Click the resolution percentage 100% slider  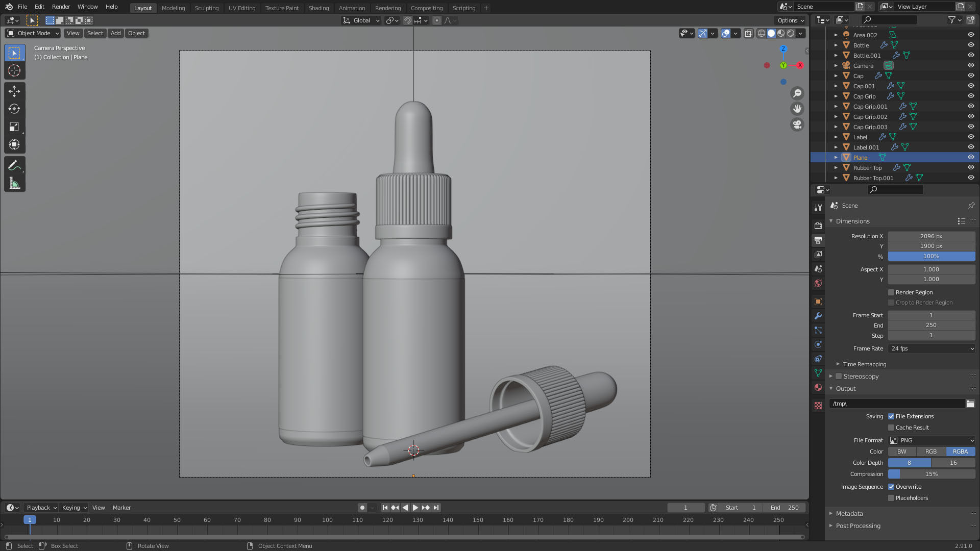(x=932, y=256)
